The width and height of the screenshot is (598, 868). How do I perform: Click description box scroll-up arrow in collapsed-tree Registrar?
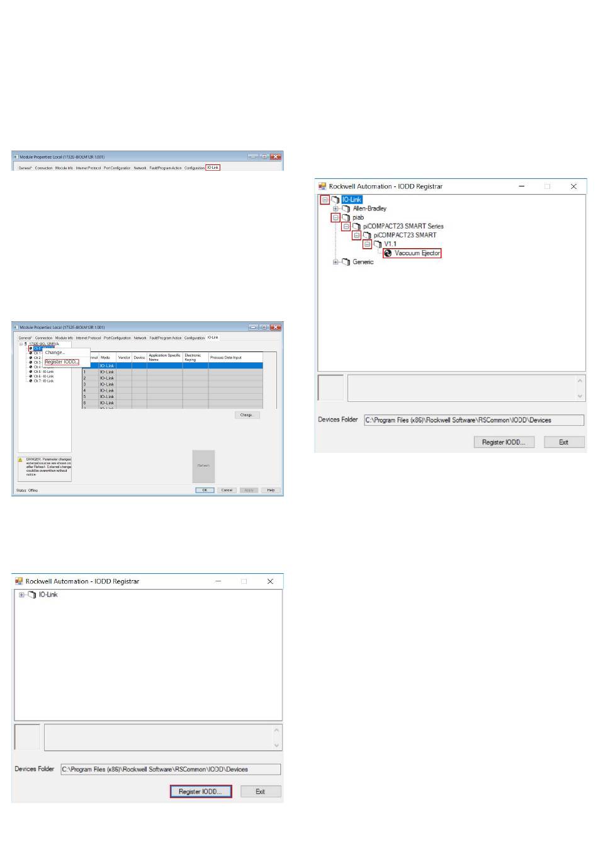click(x=276, y=730)
